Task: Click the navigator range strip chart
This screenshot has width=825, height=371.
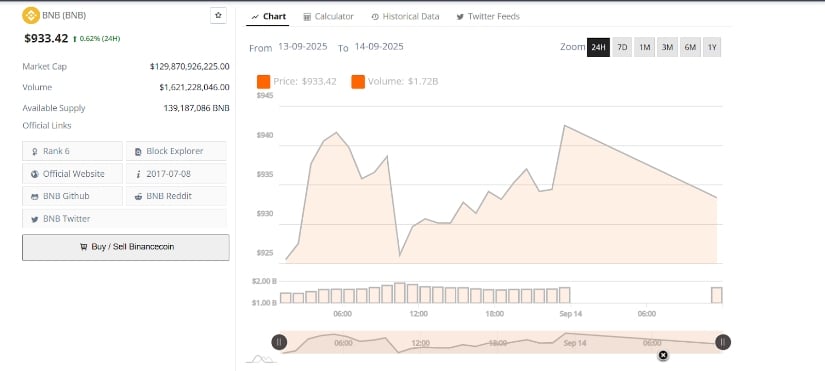Action: click(501, 342)
